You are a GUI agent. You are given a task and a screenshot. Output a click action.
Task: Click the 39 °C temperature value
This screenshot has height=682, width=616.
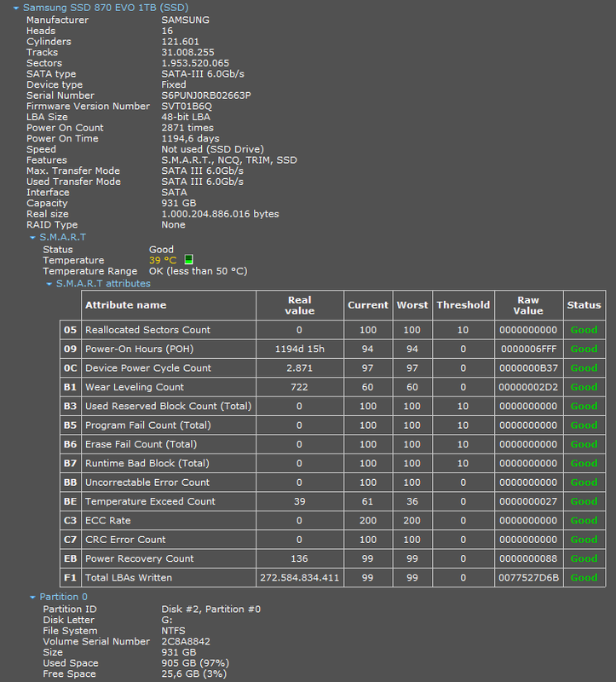[x=163, y=260]
